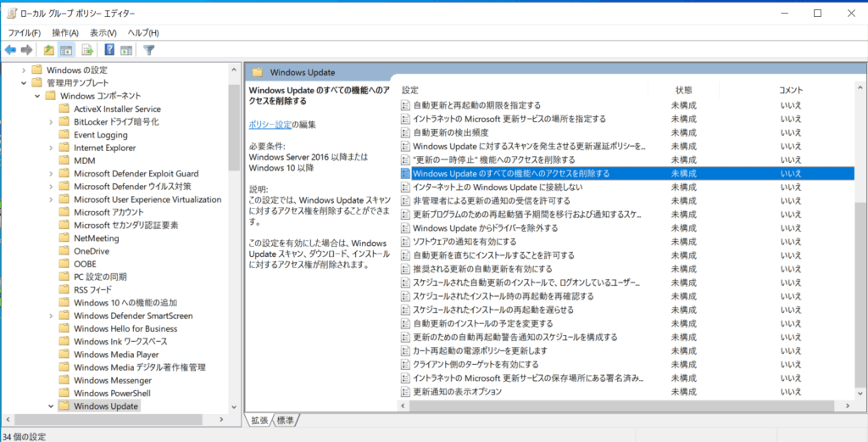Select the OneDrive folder in tree
The image size is (868, 442).
tap(91, 251)
